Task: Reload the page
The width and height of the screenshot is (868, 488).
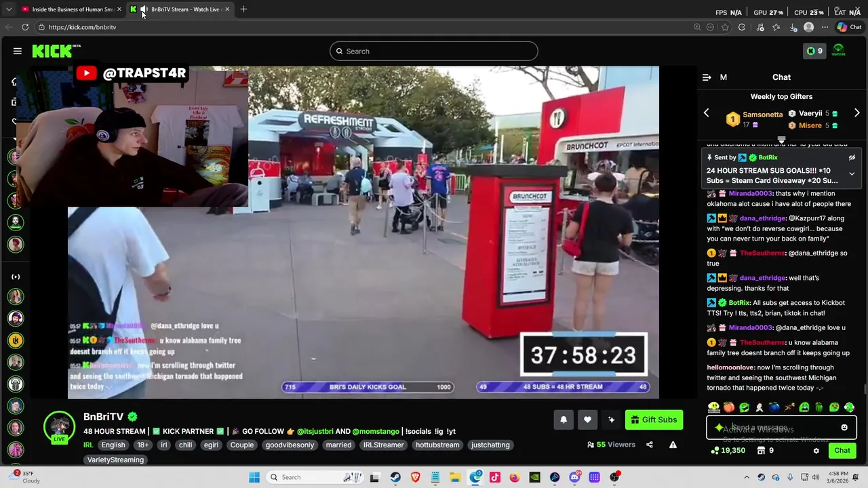Action: [25, 27]
